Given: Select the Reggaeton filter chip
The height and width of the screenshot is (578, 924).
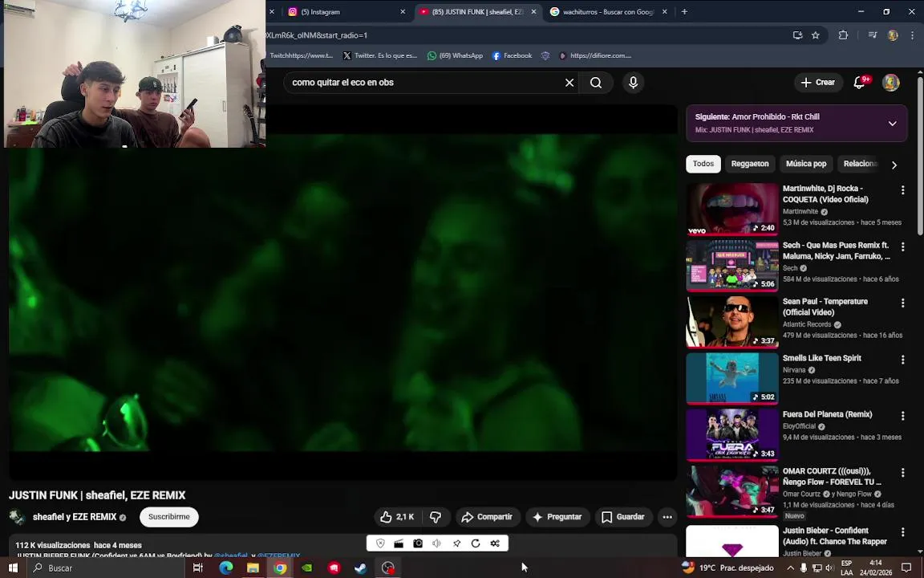Looking at the screenshot, I should coord(750,164).
